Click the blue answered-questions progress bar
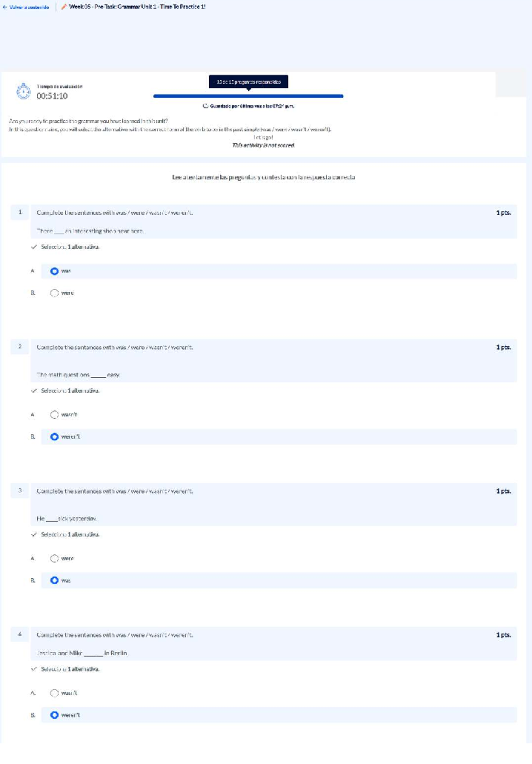 pos(248,96)
